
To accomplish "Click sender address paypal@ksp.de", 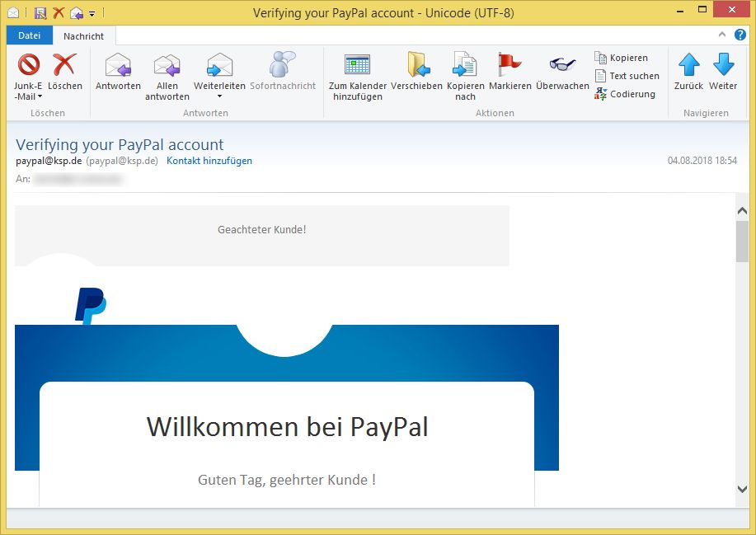I will [49, 161].
